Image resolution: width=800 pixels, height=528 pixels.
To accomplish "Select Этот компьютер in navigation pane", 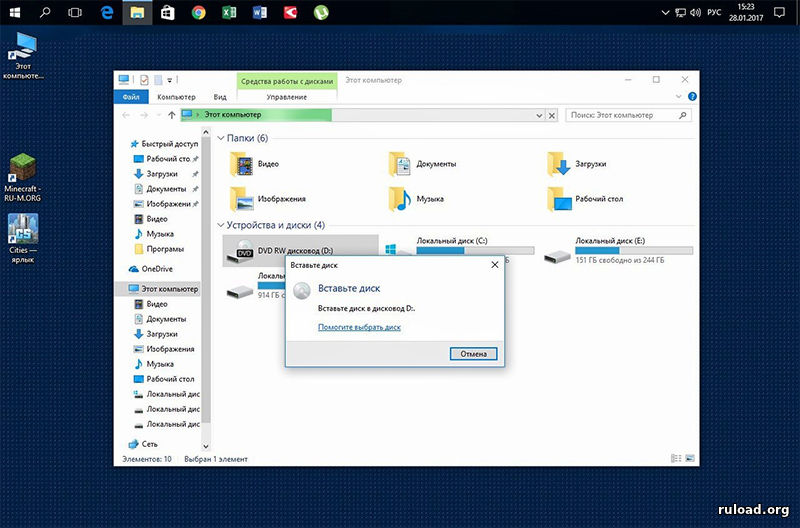I will (x=157, y=289).
